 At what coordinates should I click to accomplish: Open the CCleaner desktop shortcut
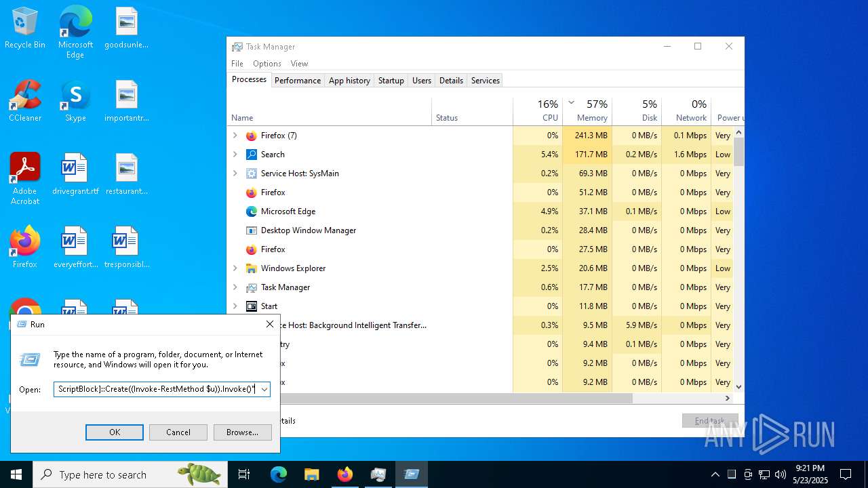(x=25, y=102)
